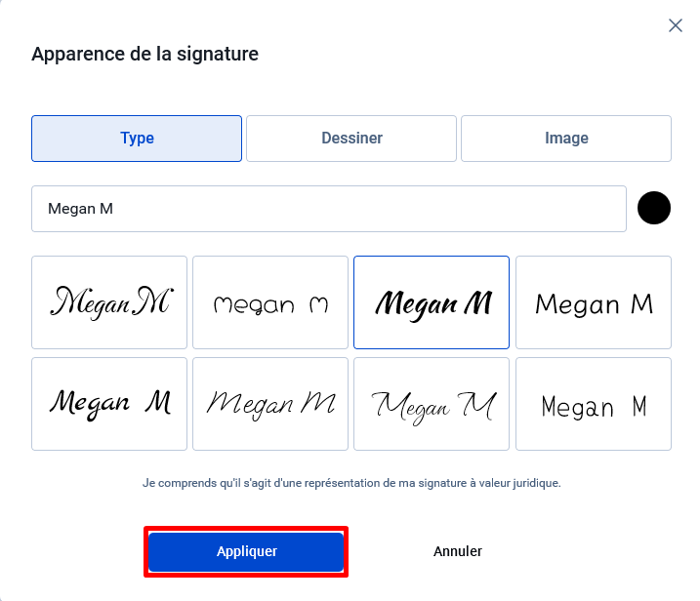700x601 pixels.
Task: Click the Apparence de la signature heading
Action: click(145, 54)
